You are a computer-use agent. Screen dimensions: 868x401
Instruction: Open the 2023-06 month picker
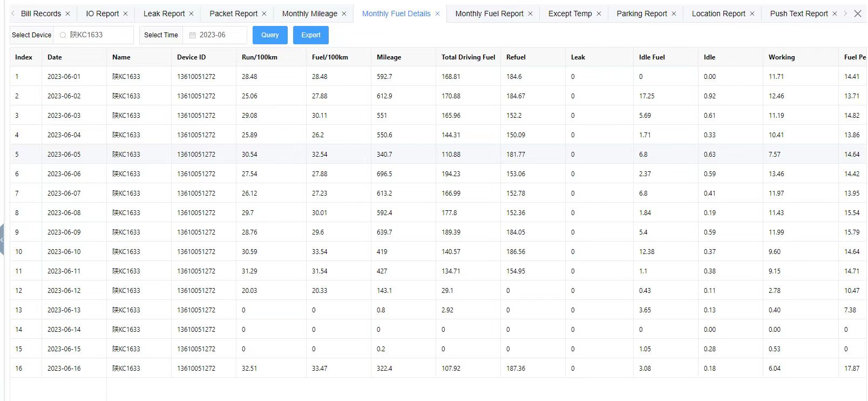pos(215,35)
